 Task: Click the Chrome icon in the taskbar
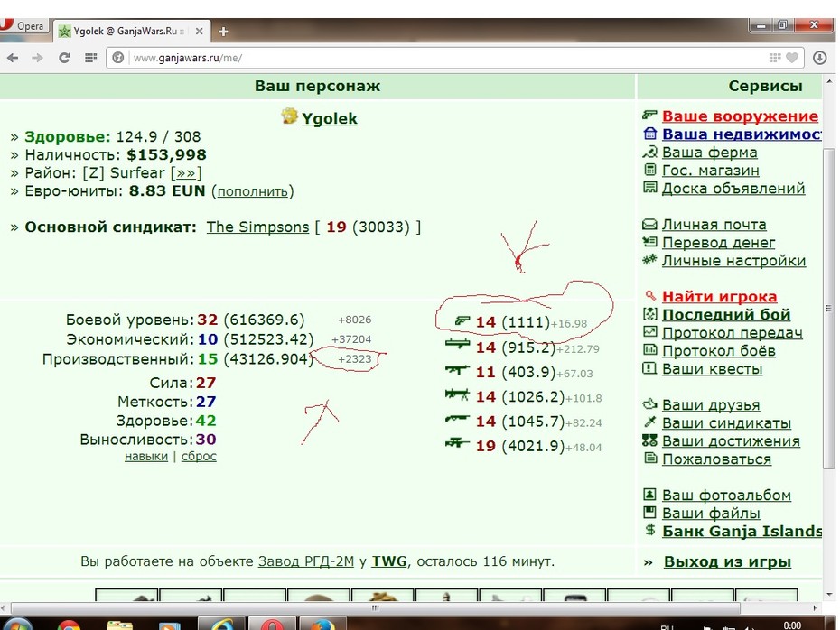click(x=68, y=625)
